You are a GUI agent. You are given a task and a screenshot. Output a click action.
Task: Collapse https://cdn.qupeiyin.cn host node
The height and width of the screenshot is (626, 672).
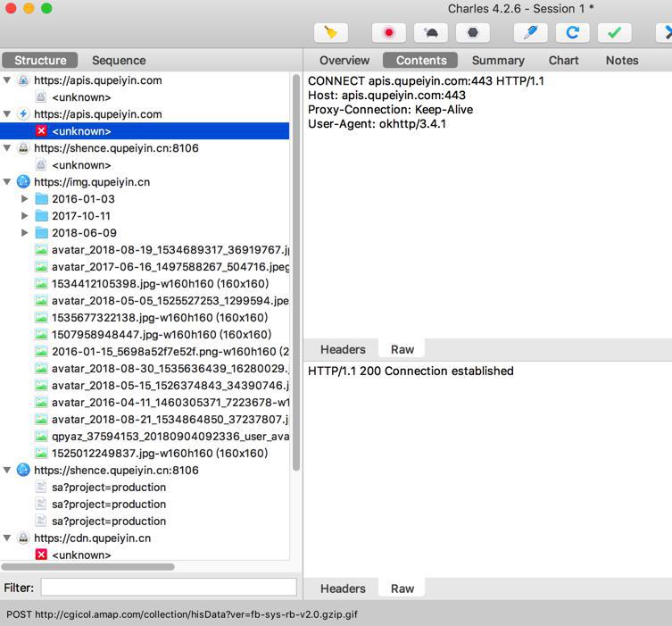coord(7,538)
